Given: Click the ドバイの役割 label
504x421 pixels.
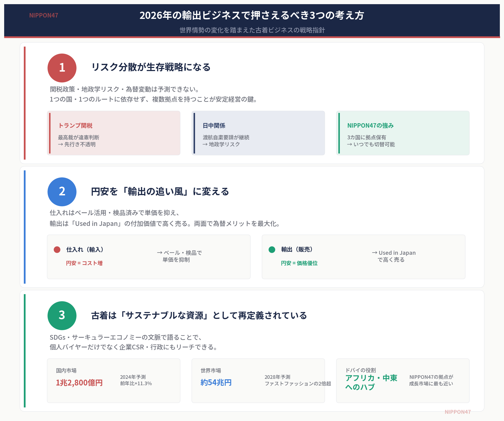Looking at the screenshot, I should [361, 370].
